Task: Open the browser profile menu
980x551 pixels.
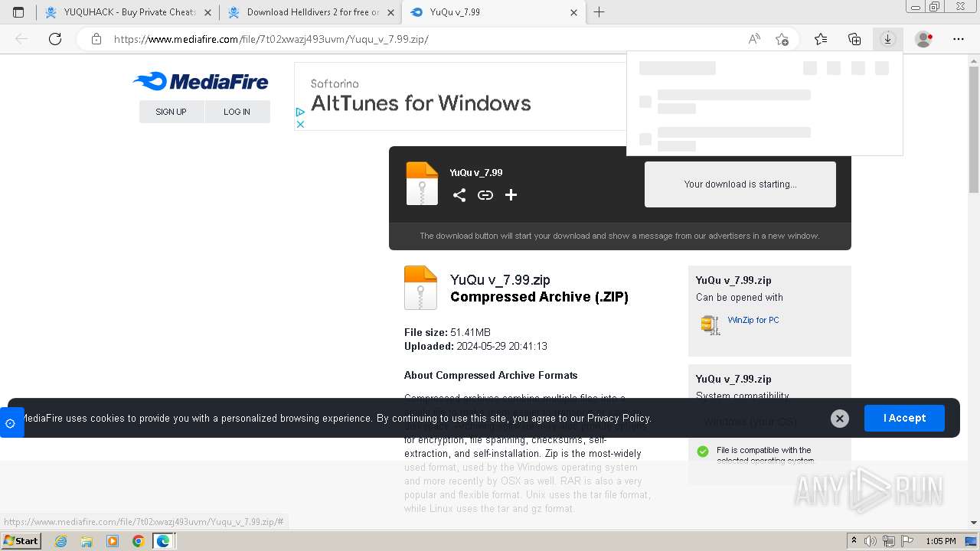Action: pos(924,39)
